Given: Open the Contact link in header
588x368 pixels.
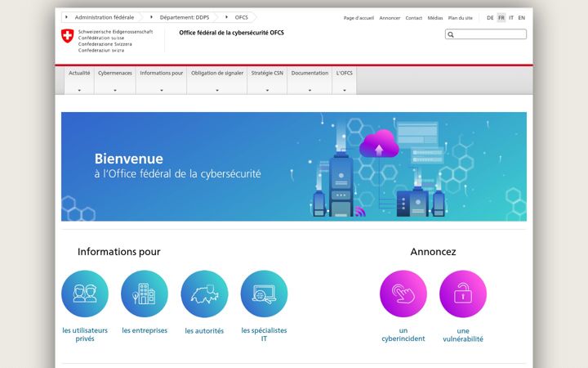Looking at the screenshot, I should click(x=413, y=18).
